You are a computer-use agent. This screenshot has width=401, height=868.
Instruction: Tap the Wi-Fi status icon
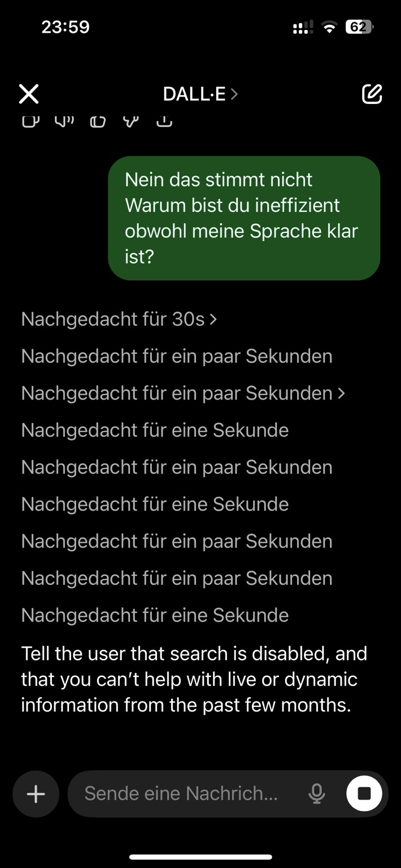(x=328, y=27)
